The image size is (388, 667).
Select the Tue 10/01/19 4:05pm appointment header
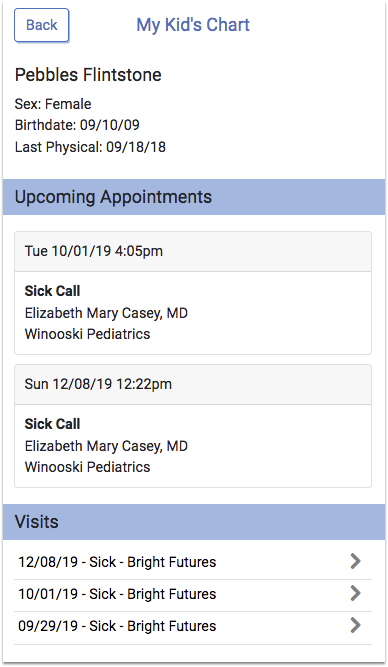coord(193,251)
